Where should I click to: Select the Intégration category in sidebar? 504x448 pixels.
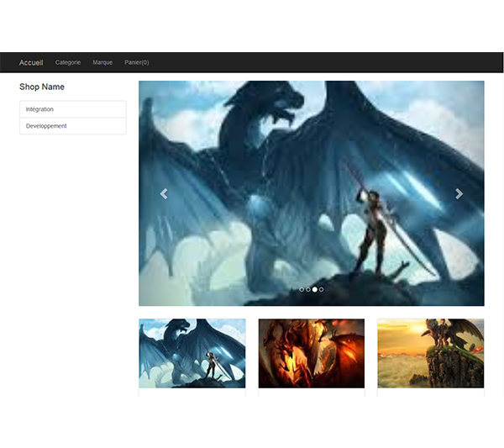[x=72, y=109]
